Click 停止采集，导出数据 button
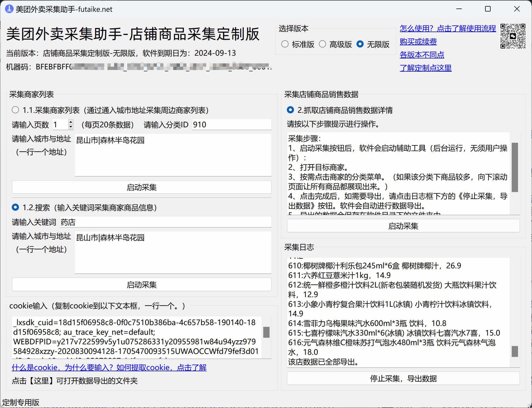Screen dimensions: 532x408 403,378
